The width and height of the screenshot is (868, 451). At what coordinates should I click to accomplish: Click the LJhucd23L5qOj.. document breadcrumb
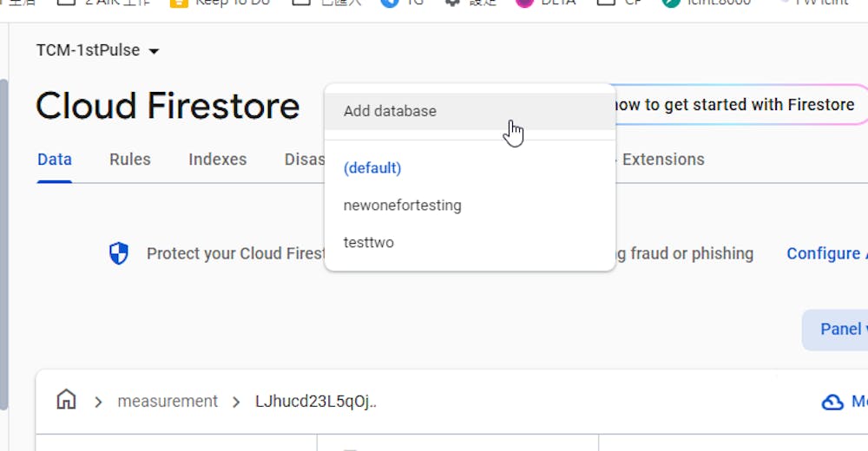pyautogui.click(x=316, y=402)
